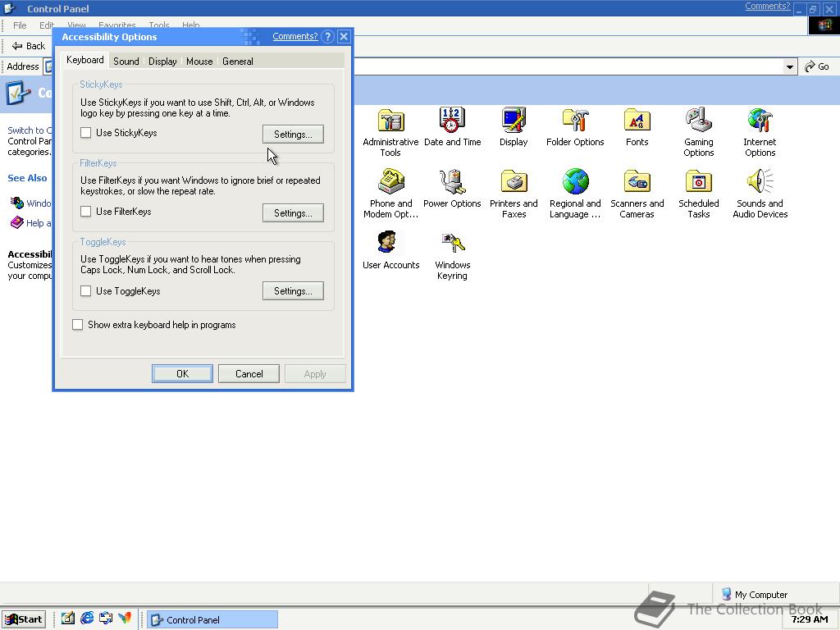Check Show extra keyboard help in programs
This screenshot has width=840, height=630.
coord(78,325)
